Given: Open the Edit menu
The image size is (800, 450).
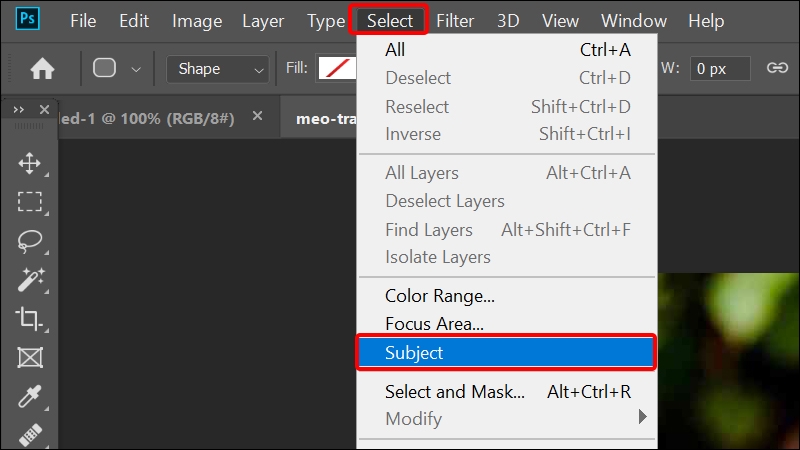Looking at the screenshot, I should (134, 21).
